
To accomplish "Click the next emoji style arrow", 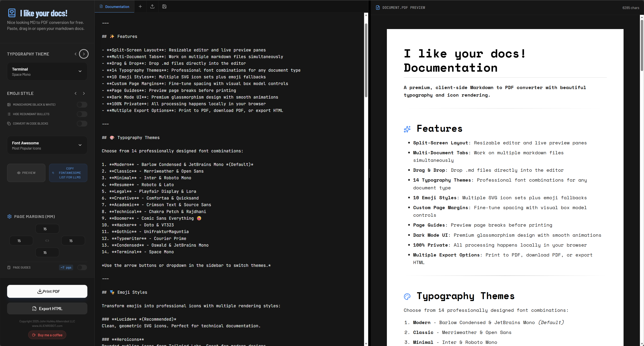I will [x=84, y=93].
